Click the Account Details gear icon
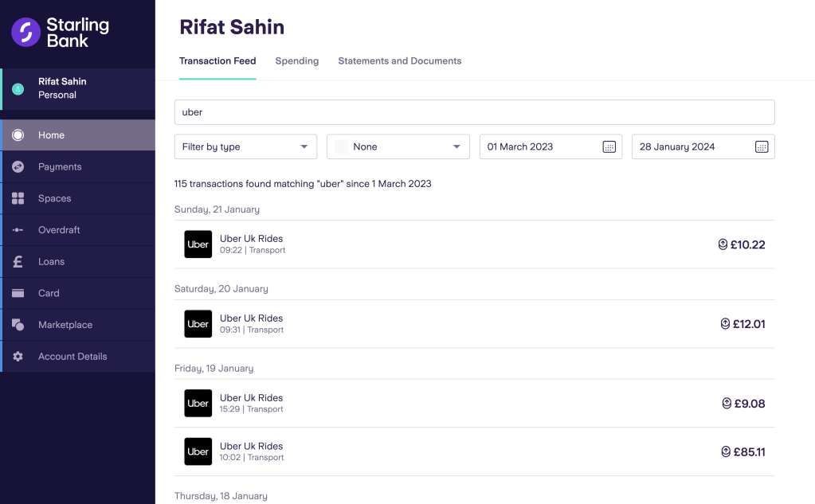The width and height of the screenshot is (815, 504). point(18,357)
